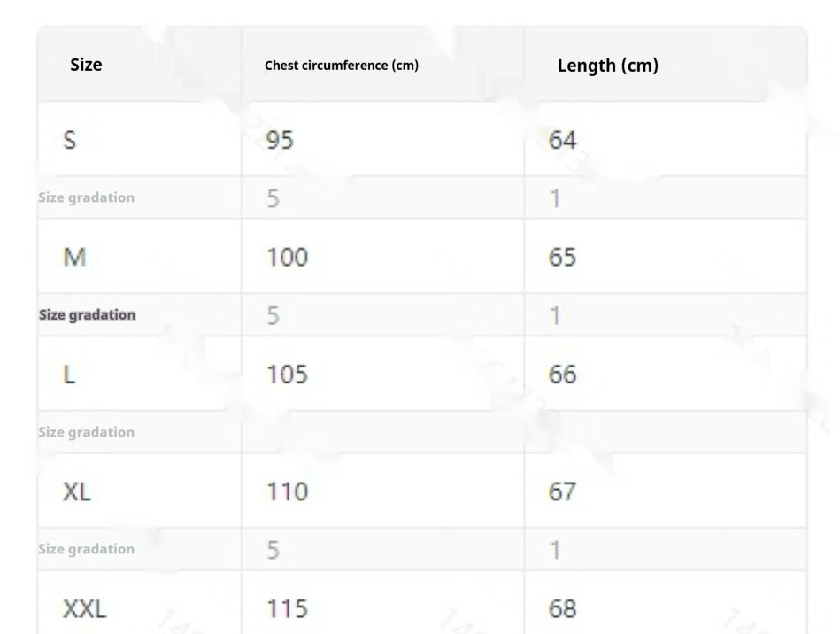Click the Length (cm) column header
The height and width of the screenshot is (634, 840).
pyautogui.click(x=607, y=66)
